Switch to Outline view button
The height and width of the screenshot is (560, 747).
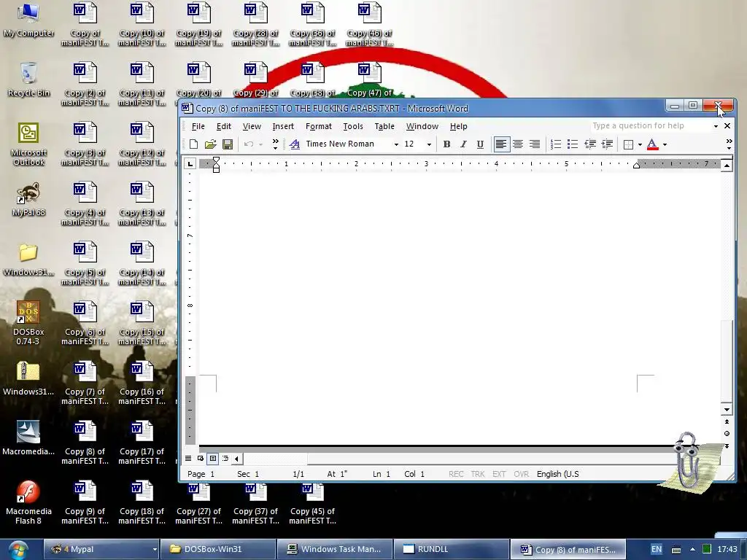[225, 459]
